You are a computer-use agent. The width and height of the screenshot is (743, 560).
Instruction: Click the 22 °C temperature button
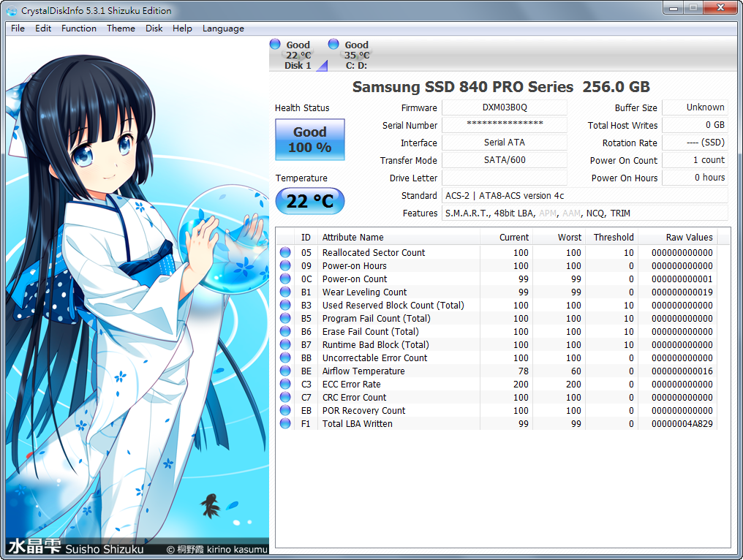309,201
